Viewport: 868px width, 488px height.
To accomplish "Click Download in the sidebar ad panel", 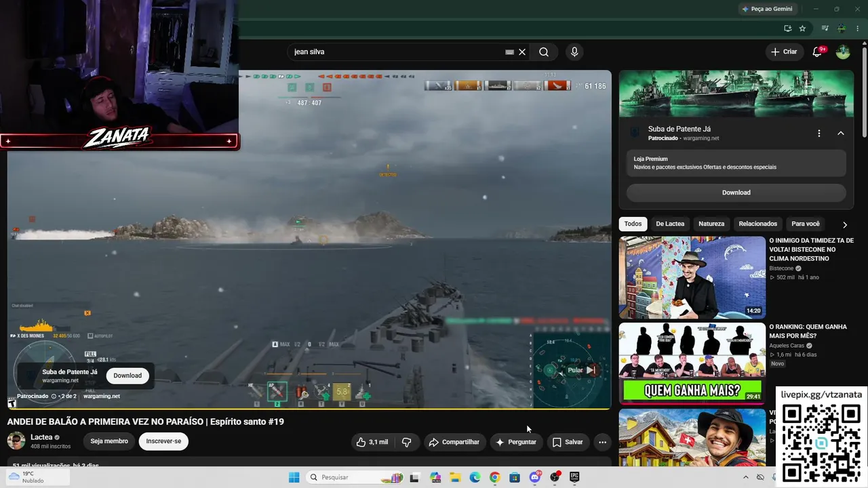I will [736, 192].
